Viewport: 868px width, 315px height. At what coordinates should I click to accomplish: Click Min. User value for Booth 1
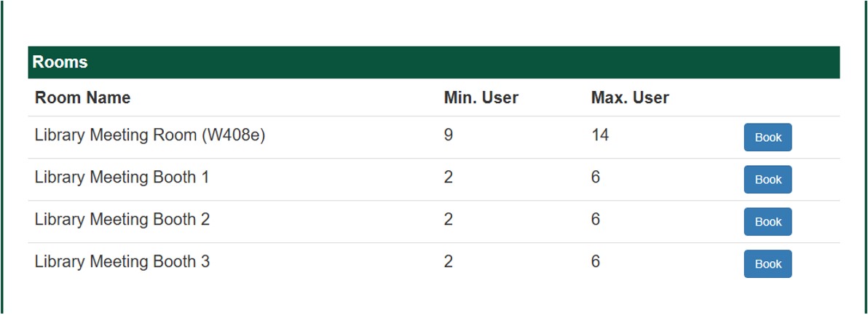[449, 178]
